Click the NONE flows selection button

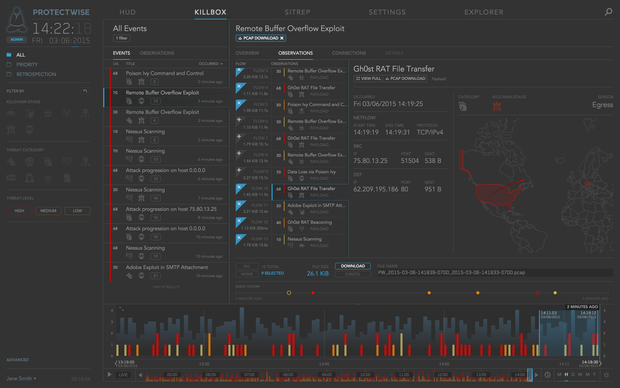point(247,274)
